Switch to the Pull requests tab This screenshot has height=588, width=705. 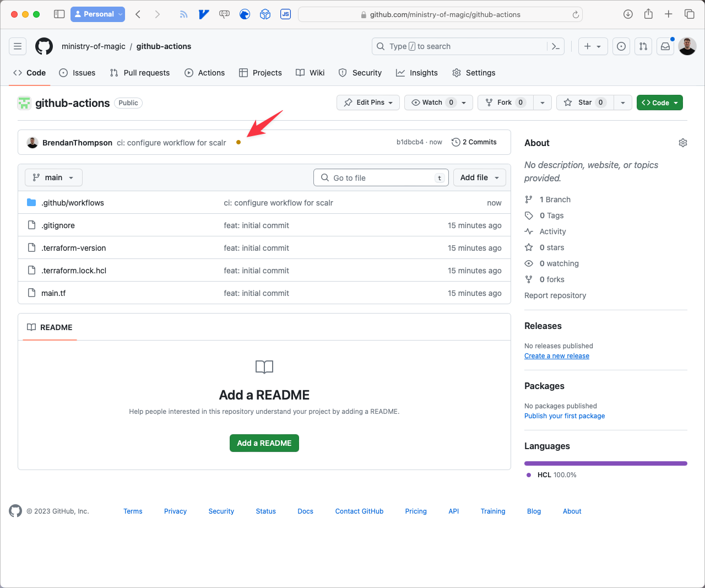point(140,73)
